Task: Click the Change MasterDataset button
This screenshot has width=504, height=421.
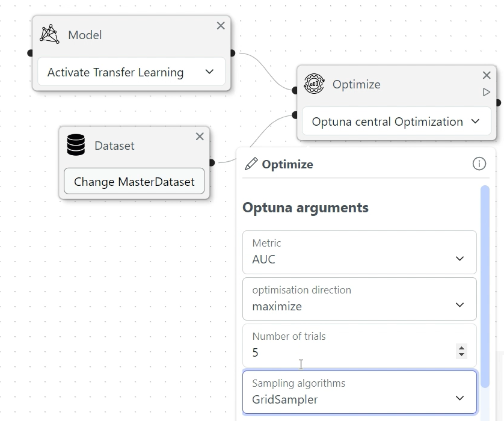Action: (x=134, y=181)
